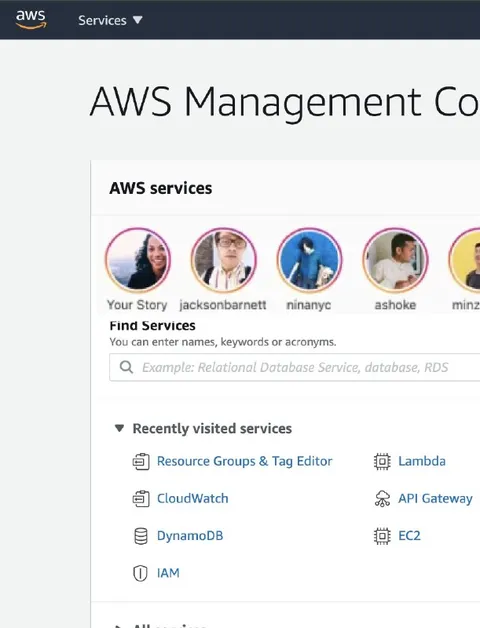Open the Lambda service link
This screenshot has height=628, width=480.
(x=422, y=461)
